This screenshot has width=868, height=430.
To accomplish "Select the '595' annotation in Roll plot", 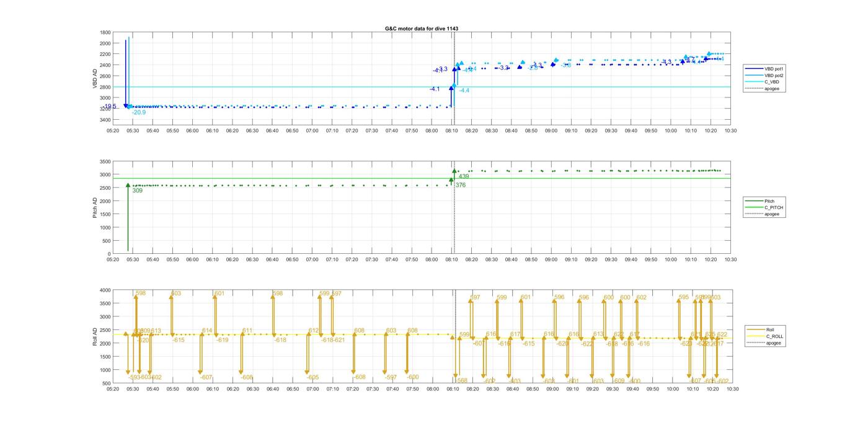I will [x=684, y=297].
